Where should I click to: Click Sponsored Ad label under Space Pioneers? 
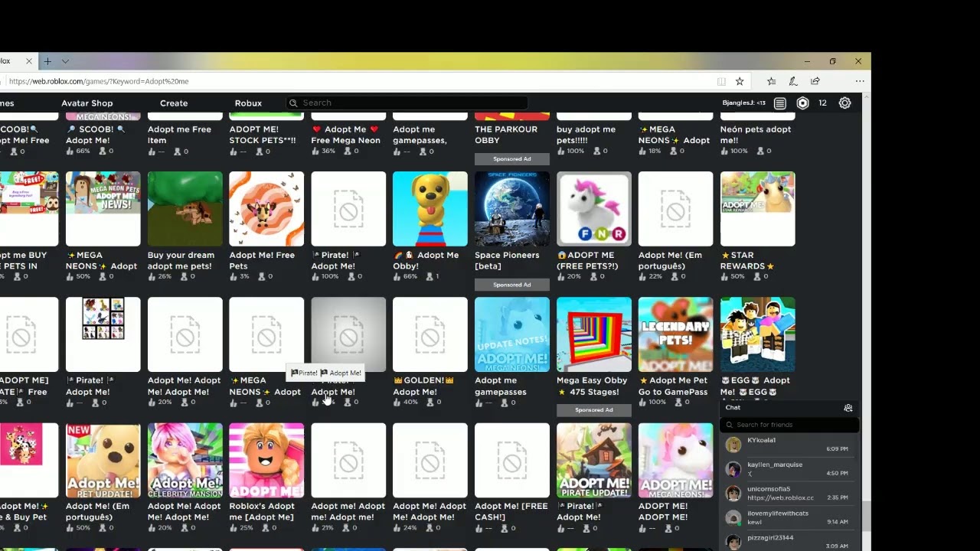point(512,285)
